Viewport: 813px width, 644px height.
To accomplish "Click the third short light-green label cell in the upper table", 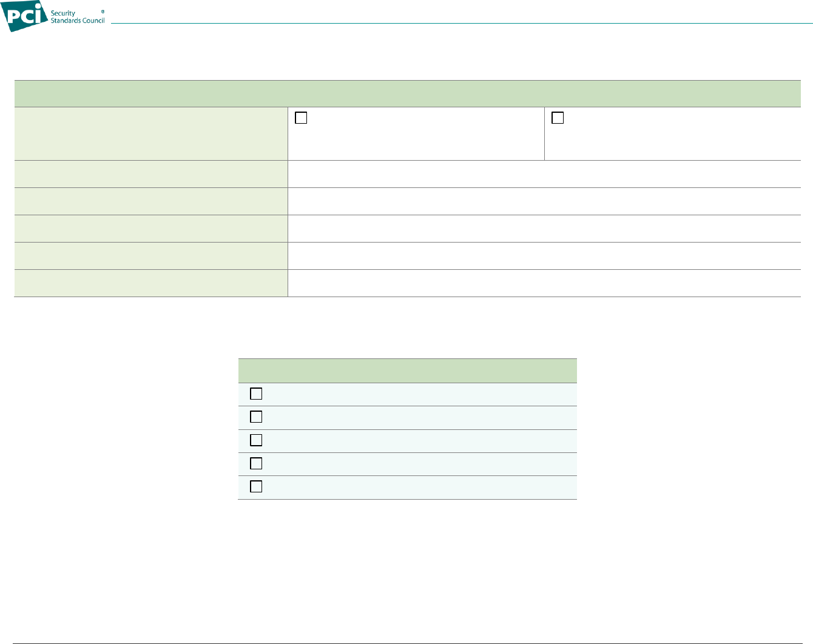I will (x=150, y=229).
